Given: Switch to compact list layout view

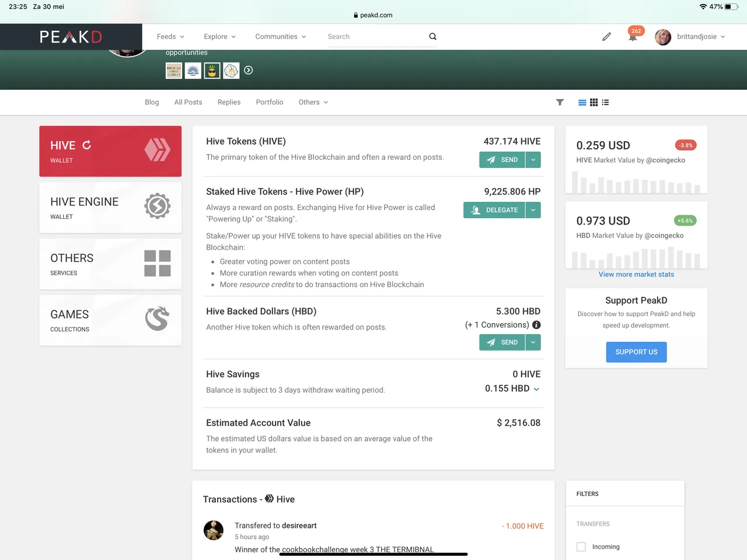Looking at the screenshot, I should tap(605, 102).
